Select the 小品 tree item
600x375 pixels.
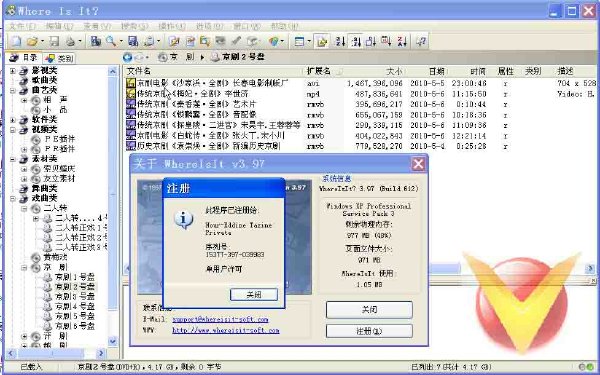(x=55, y=110)
